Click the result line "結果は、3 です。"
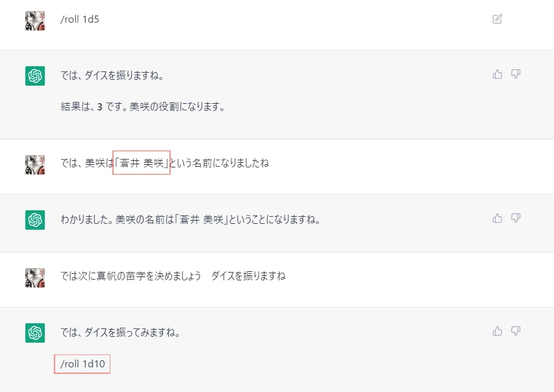Viewport: 554px width, 392px height. point(94,106)
